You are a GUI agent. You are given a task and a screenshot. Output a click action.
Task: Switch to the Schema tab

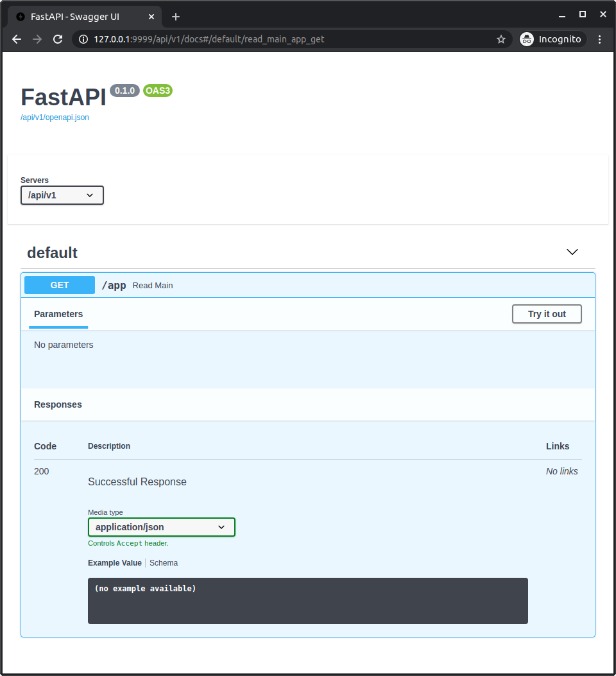[164, 563]
